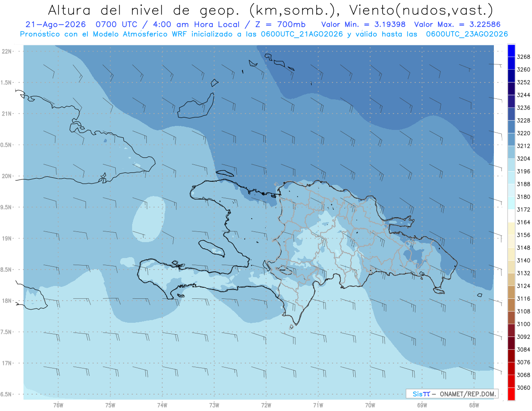Image resolution: width=532 pixels, height=411 pixels.
Task: Click the bright blue swatch above 3268
Action: click(x=511, y=51)
